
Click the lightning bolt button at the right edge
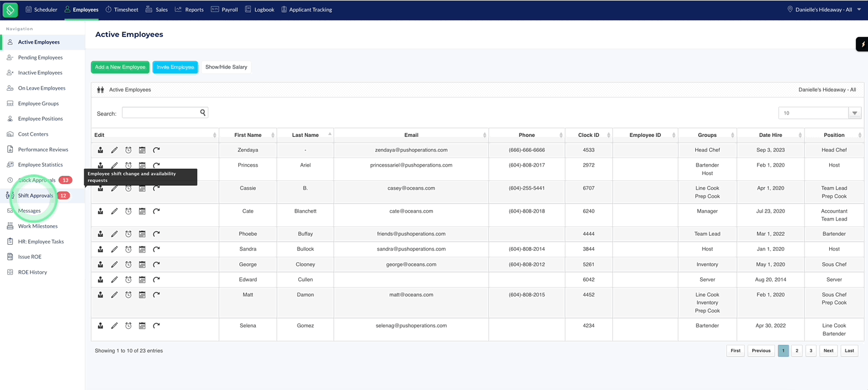click(x=863, y=44)
